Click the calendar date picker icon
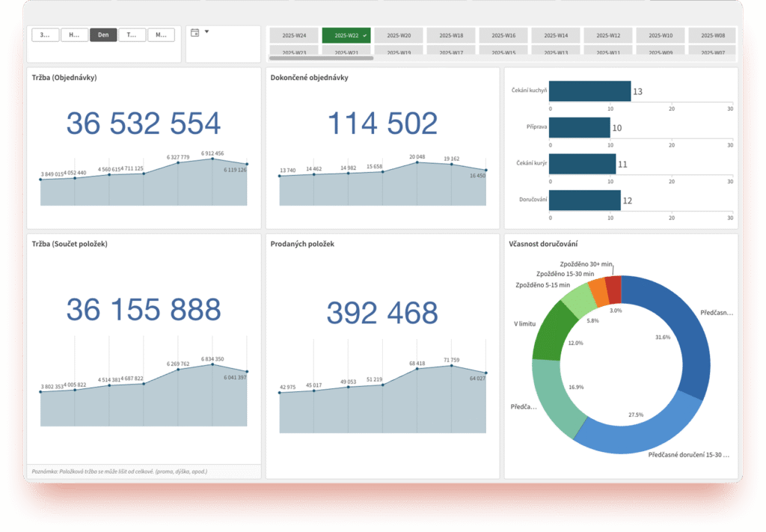The width and height of the screenshot is (766, 532). pyautogui.click(x=195, y=33)
